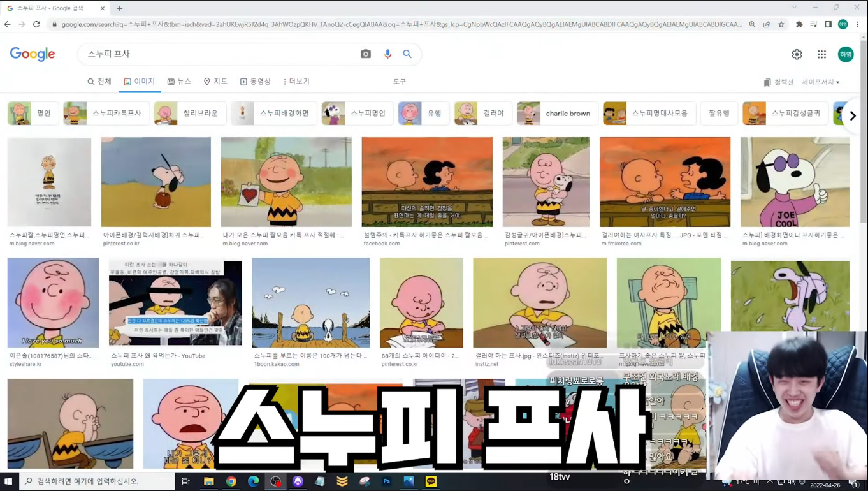868x491 pixels.
Task: Open OBS Studio from the taskbar
Action: pos(275,481)
